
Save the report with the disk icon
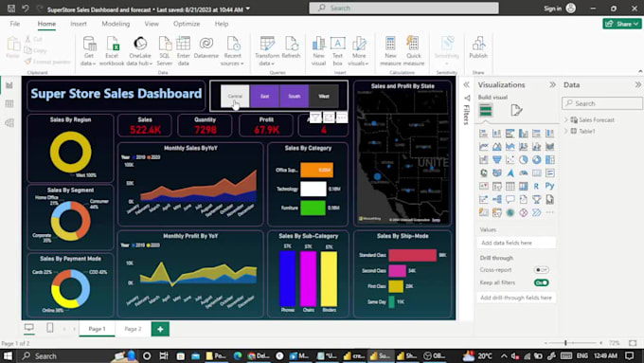(11, 9)
